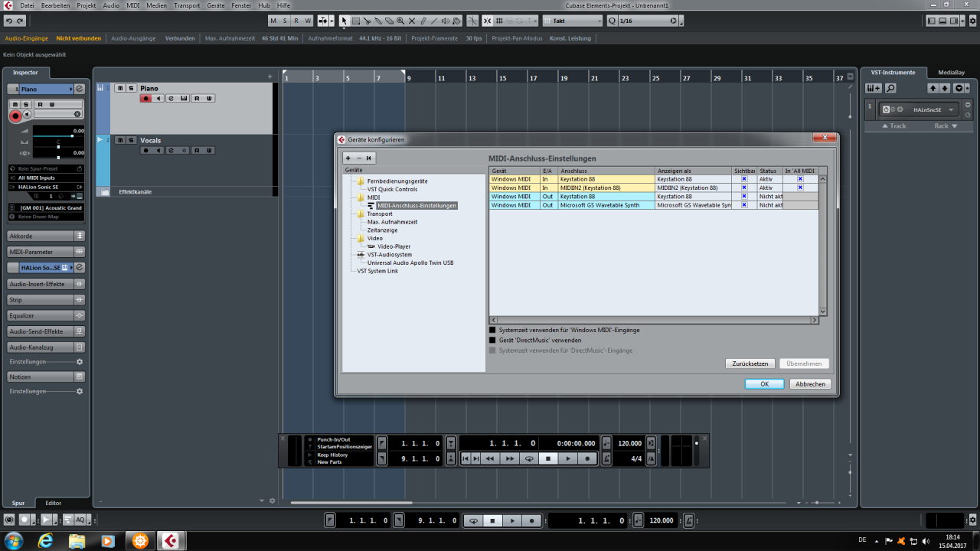Image resolution: width=980 pixels, height=551 pixels.
Task: Click Rewind in the transport panel
Action: pos(490,458)
